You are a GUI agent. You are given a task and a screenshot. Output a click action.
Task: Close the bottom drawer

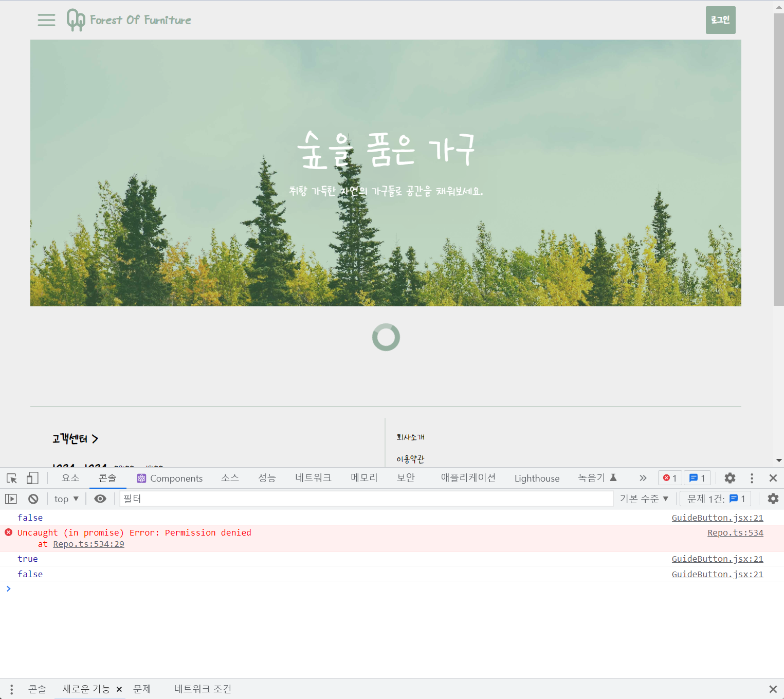[x=773, y=689]
